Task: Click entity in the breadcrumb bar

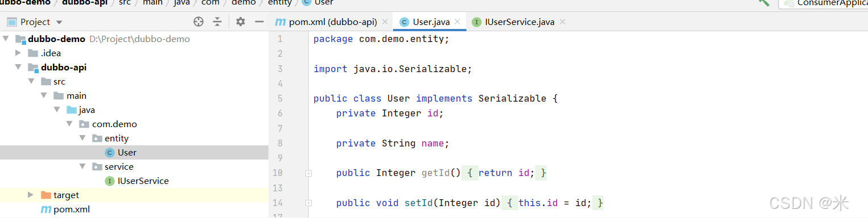Action: click(x=280, y=3)
